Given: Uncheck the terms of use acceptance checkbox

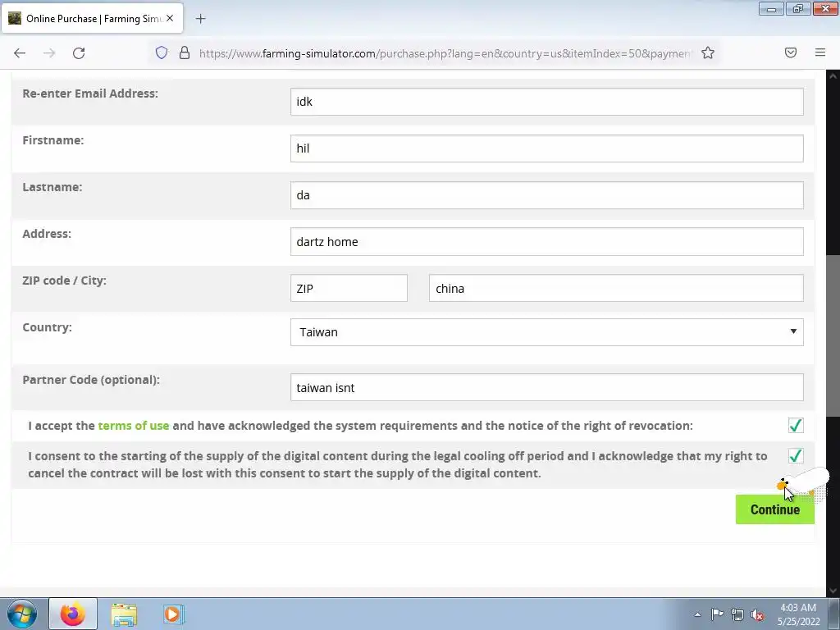Looking at the screenshot, I should click(796, 426).
